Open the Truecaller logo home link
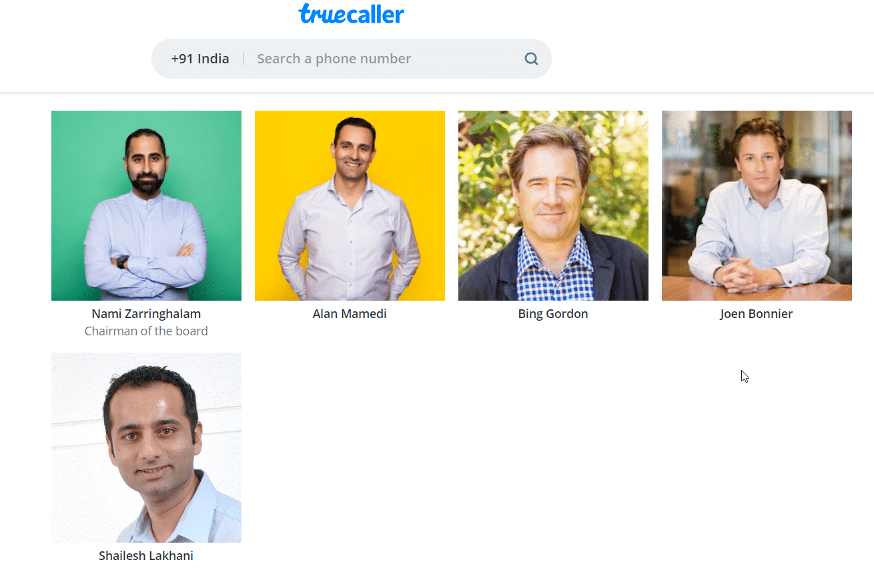 click(351, 13)
